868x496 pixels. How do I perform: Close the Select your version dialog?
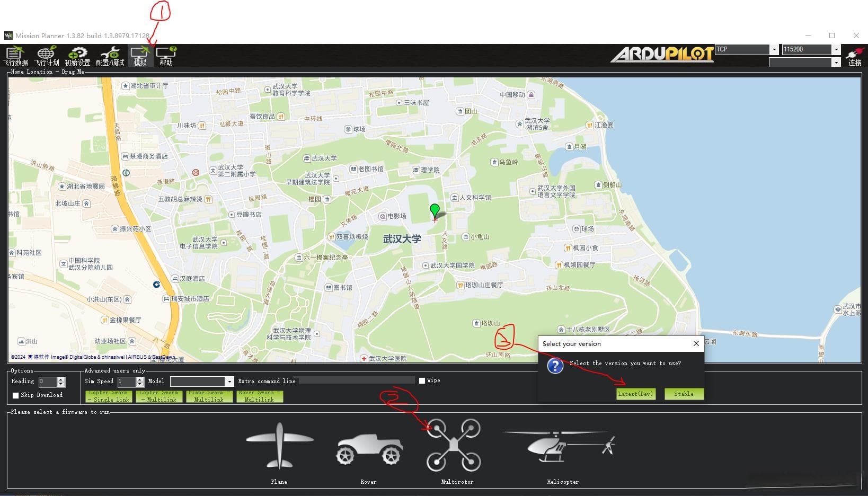pos(696,343)
